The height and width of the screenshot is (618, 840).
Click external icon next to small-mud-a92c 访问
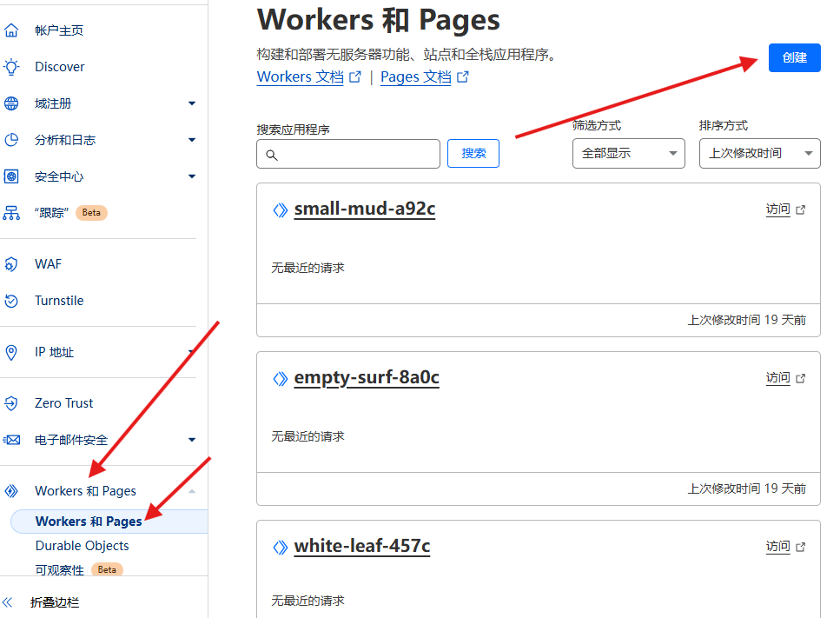click(800, 209)
